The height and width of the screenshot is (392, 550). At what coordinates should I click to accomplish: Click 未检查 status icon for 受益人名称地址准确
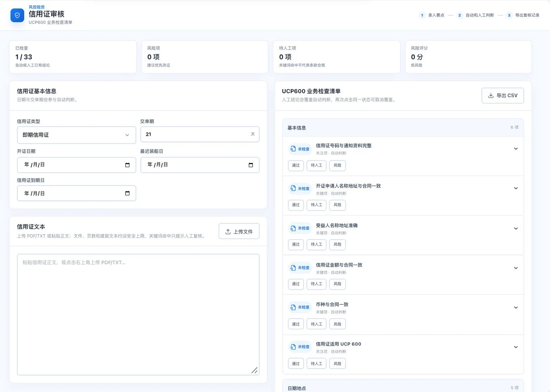(293, 228)
